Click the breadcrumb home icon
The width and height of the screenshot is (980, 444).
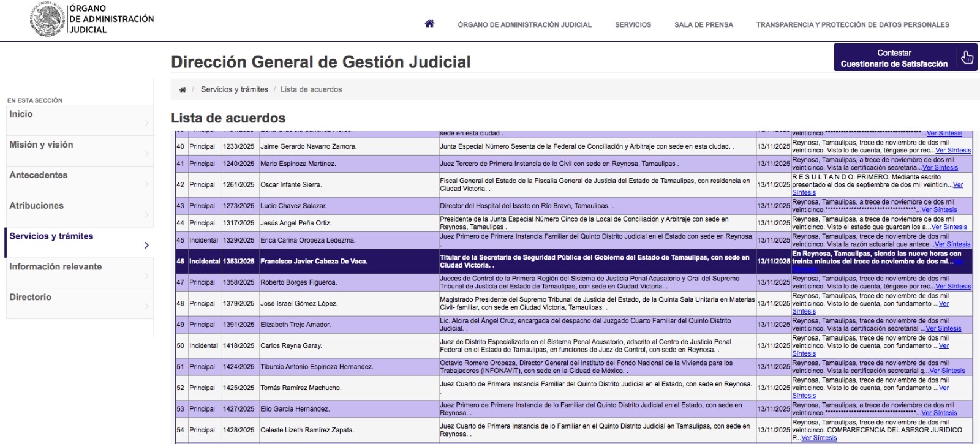[183, 90]
